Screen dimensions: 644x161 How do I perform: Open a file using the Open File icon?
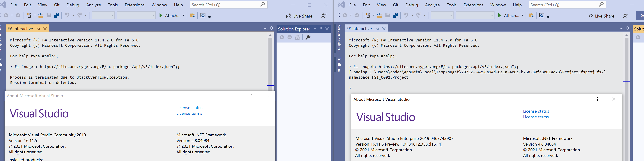[x=41, y=15]
